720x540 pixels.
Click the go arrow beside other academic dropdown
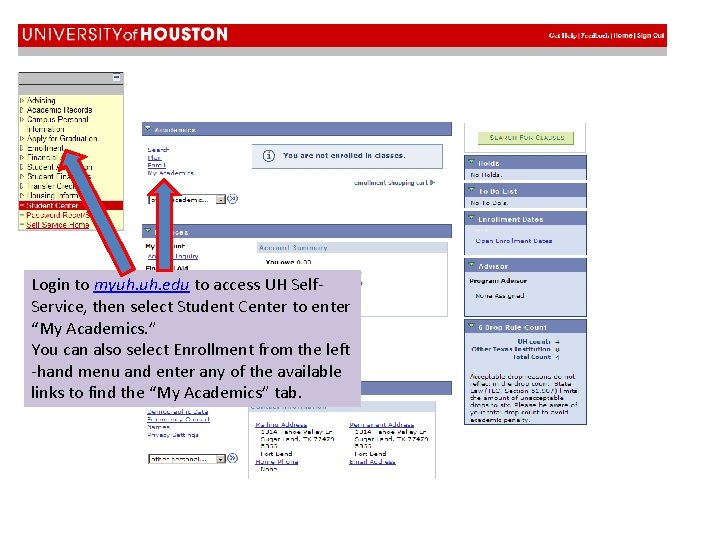[x=233, y=199]
